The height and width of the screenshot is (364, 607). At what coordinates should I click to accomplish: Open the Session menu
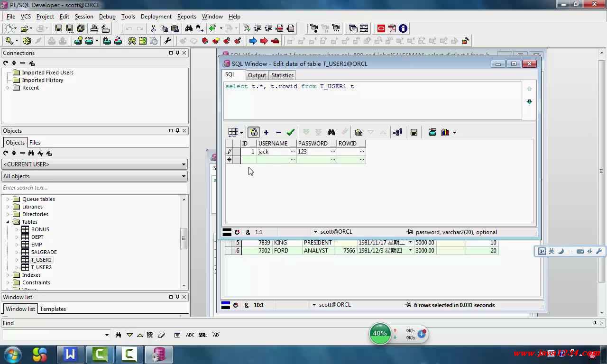84,16
